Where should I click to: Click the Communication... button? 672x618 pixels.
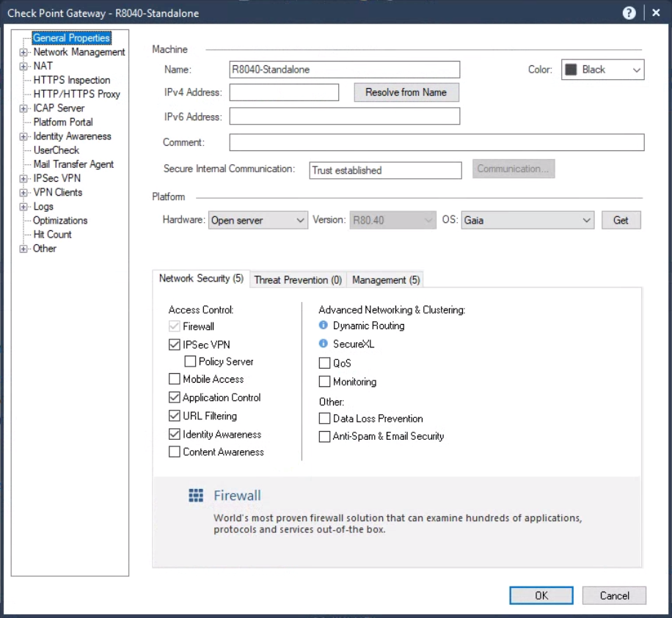pyautogui.click(x=514, y=169)
